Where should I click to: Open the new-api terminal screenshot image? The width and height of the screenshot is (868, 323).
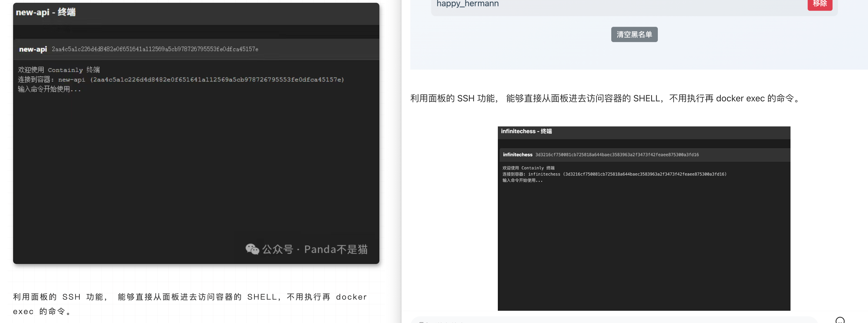pyautogui.click(x=196, y=161)
